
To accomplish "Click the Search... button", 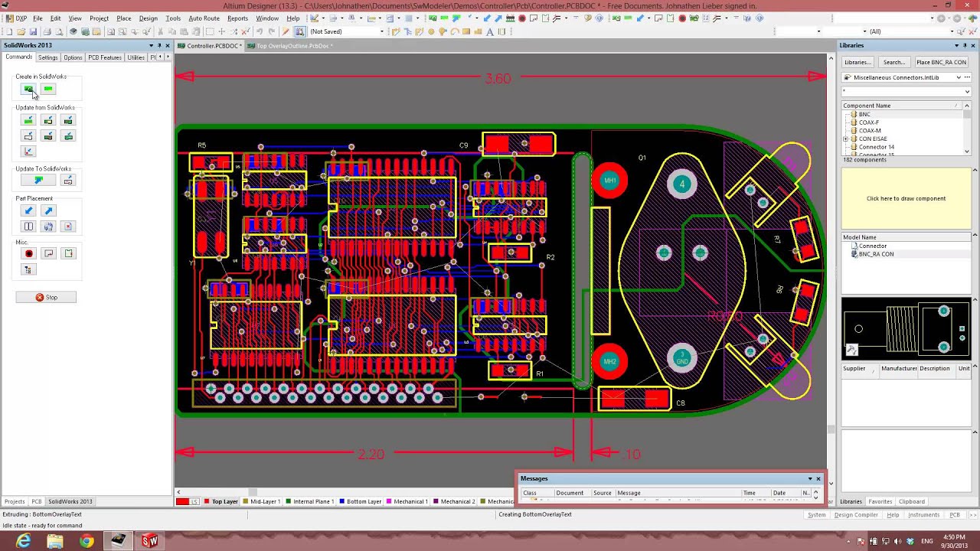I will tap(893, 62).
